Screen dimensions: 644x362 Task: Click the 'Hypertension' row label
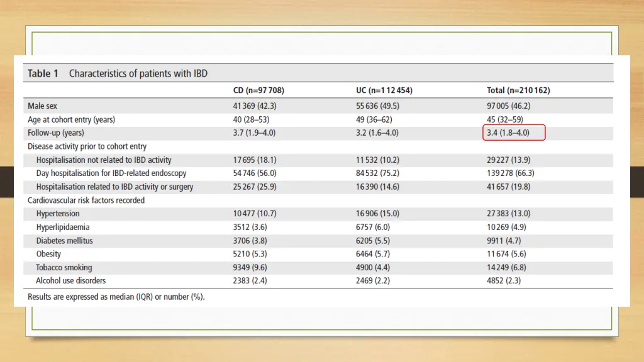tap(58, 214)
